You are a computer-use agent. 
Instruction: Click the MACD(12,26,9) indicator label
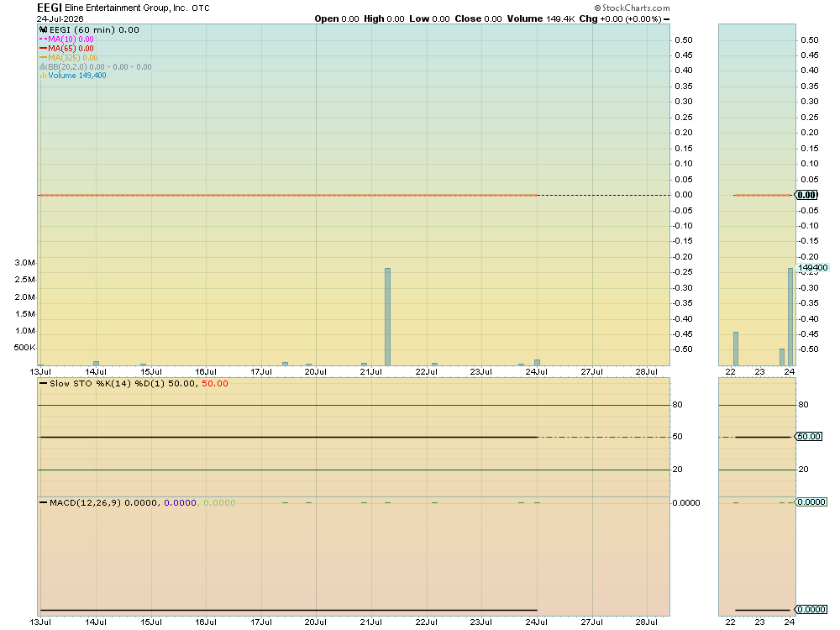point(85,502)
